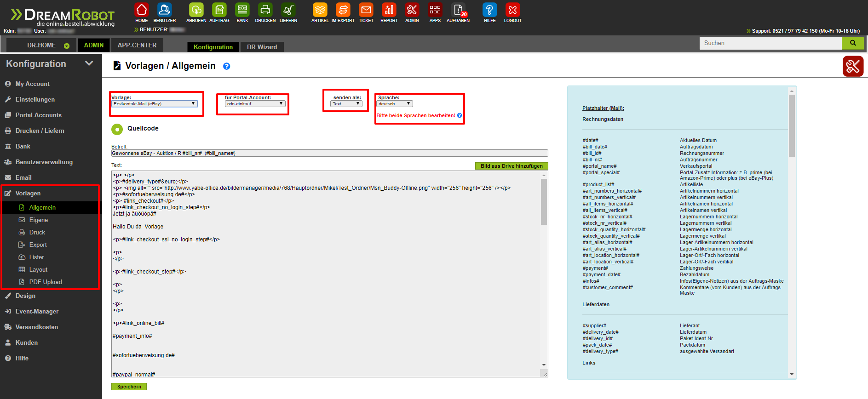Click the red tools icon at right
The image size is (868, 399).
853,66
